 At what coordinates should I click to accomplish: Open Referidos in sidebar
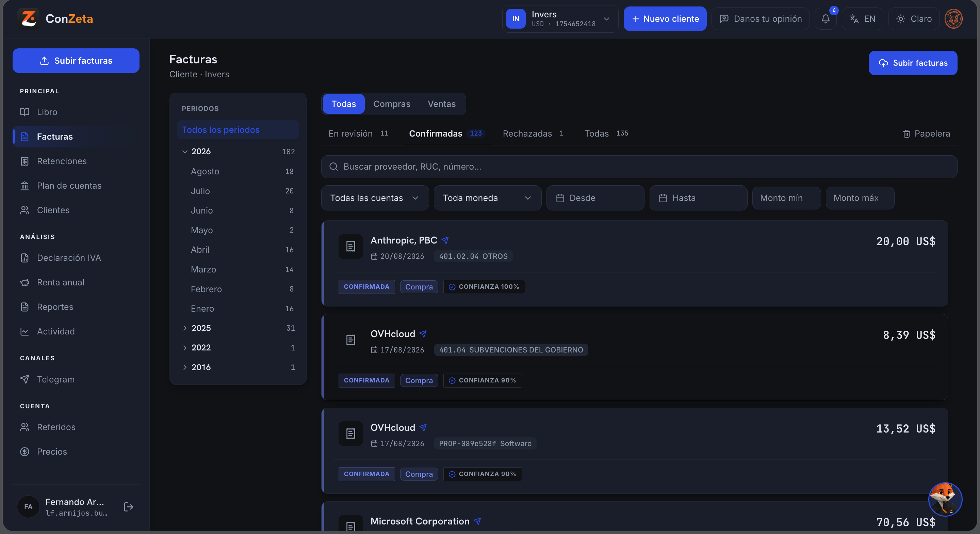[x=76, y=427]
